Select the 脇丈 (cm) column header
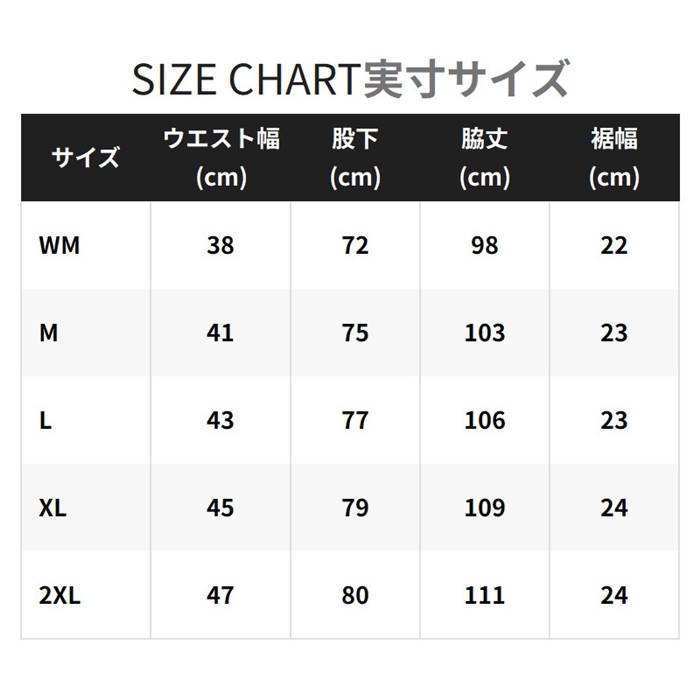700x700 pixels. (x=485, y=158)
